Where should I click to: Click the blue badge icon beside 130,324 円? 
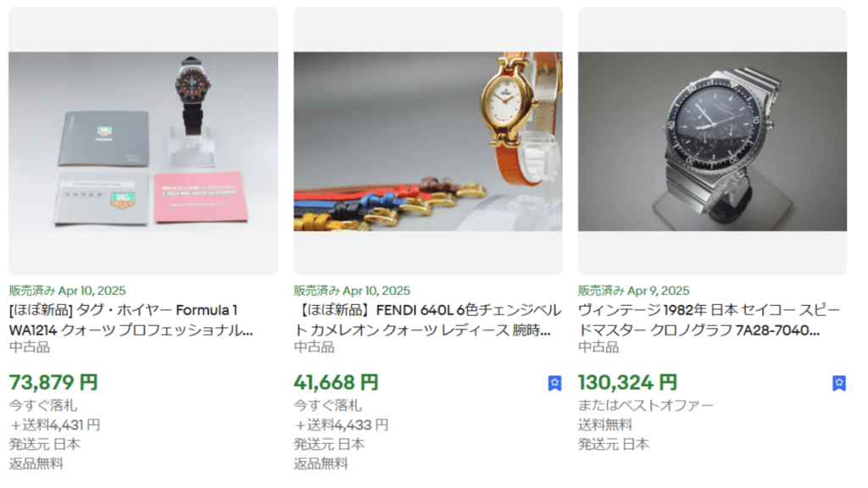(838, 383)
